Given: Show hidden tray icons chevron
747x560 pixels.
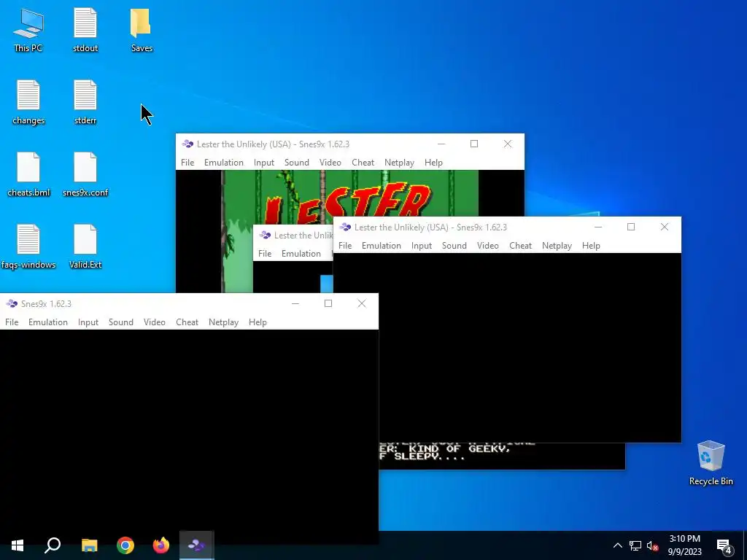Looking at the screenshot, I should (x=617, y=545).
